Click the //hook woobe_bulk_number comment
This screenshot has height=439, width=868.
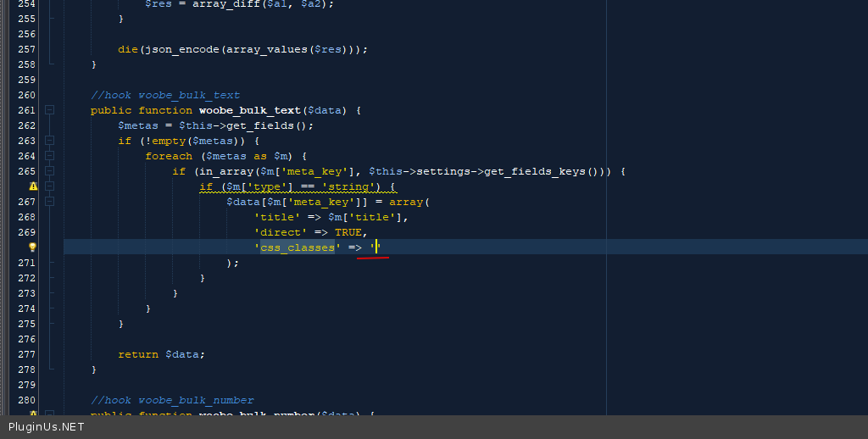[x=172, y=400]
